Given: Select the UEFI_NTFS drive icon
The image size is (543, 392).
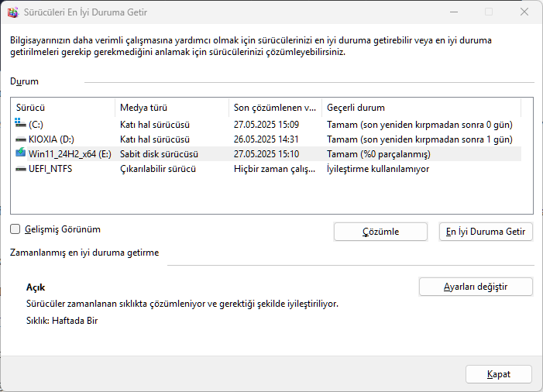Looking at the screenshot, I should click(20, 168).
